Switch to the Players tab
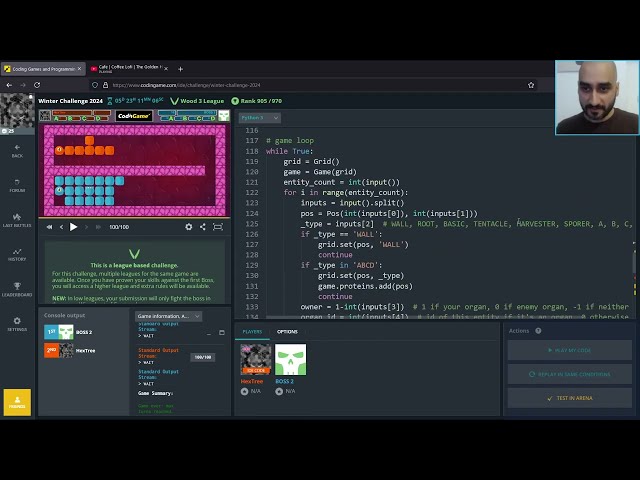 pyautogui.click(x=252, y=332)
